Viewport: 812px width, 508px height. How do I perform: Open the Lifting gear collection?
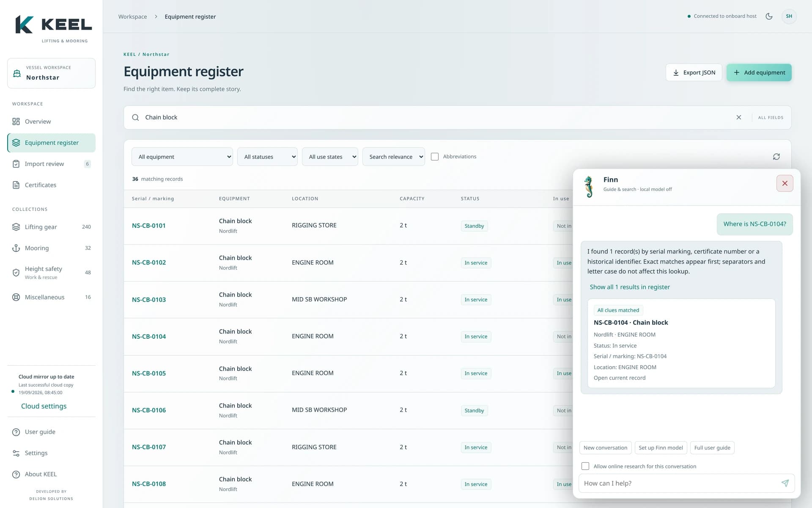click(51, 227)
